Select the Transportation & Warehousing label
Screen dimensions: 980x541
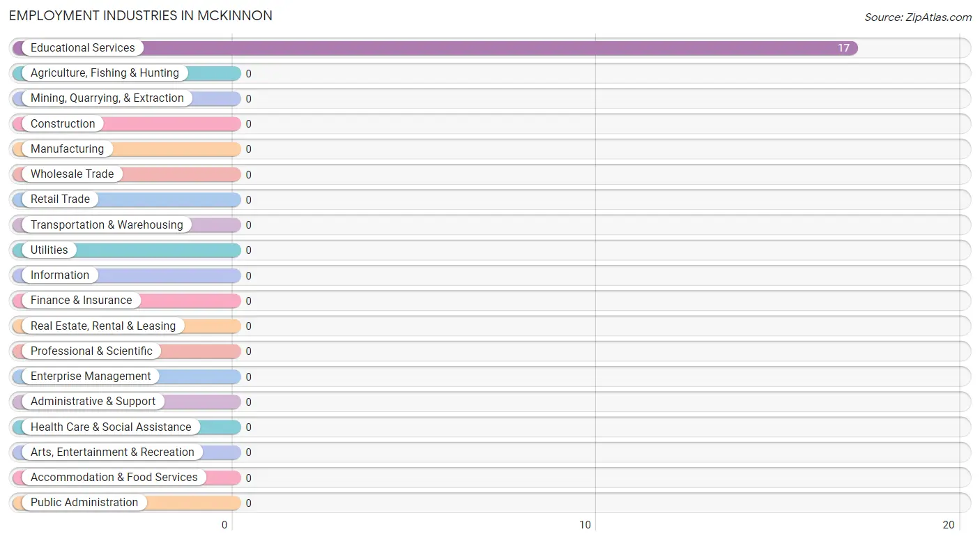[107, 225]
